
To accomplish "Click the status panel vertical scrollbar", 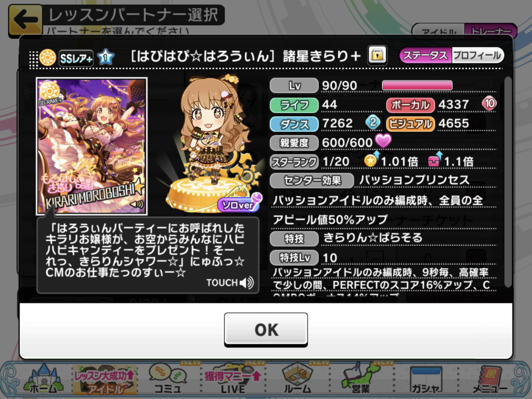I will (508, 182).
